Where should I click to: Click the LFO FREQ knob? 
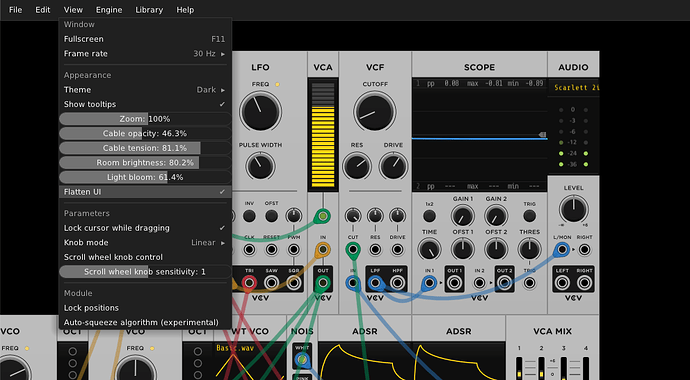(261, 111)
